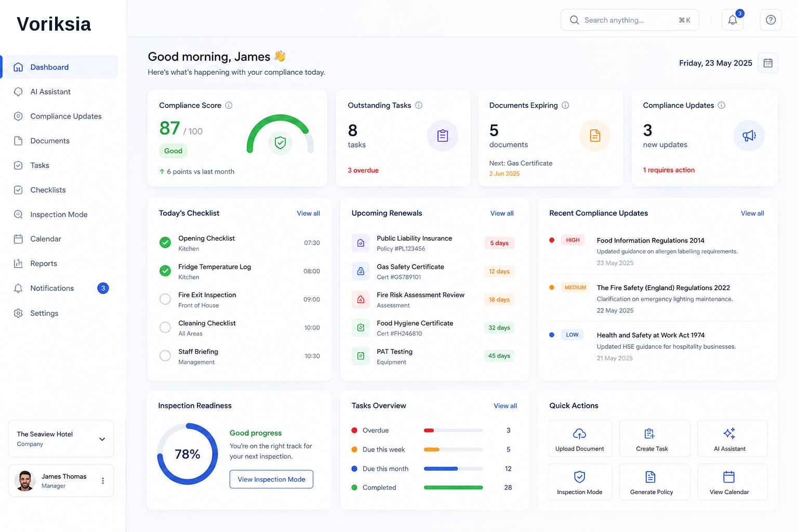Click the PAT Testing renewal icon
This screenshot has width=798, height=532.
(361, 356)
